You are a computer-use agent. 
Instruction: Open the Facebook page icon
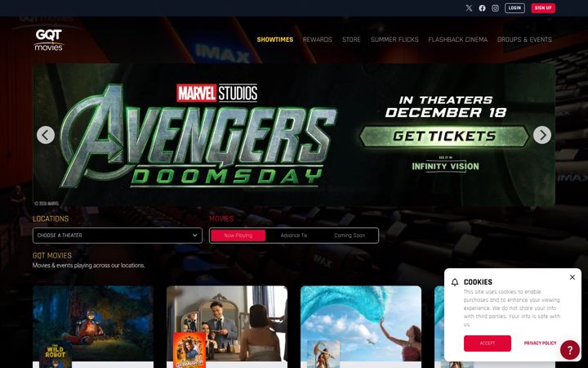(482, 8)
